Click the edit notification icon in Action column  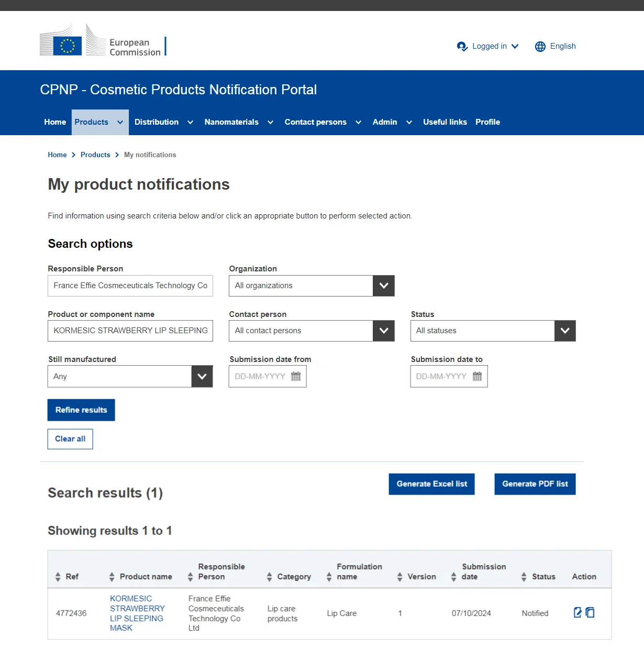pyautogui.click(x=578, y=612)
